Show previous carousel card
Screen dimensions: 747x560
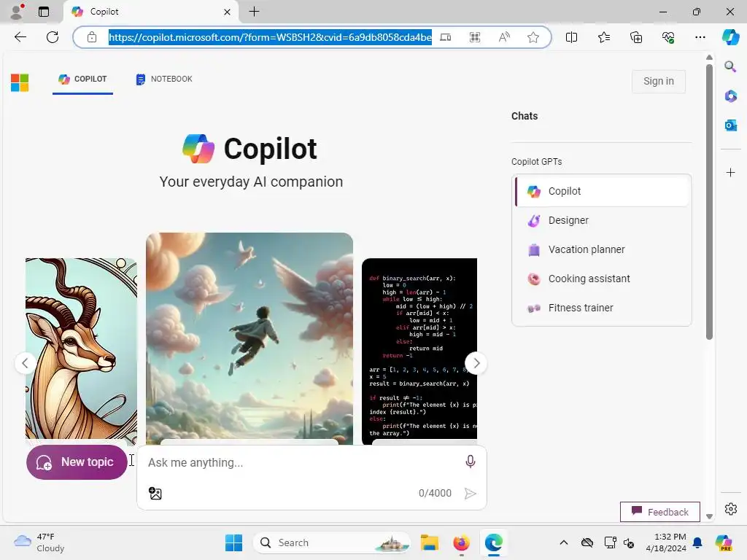[26, 363]
